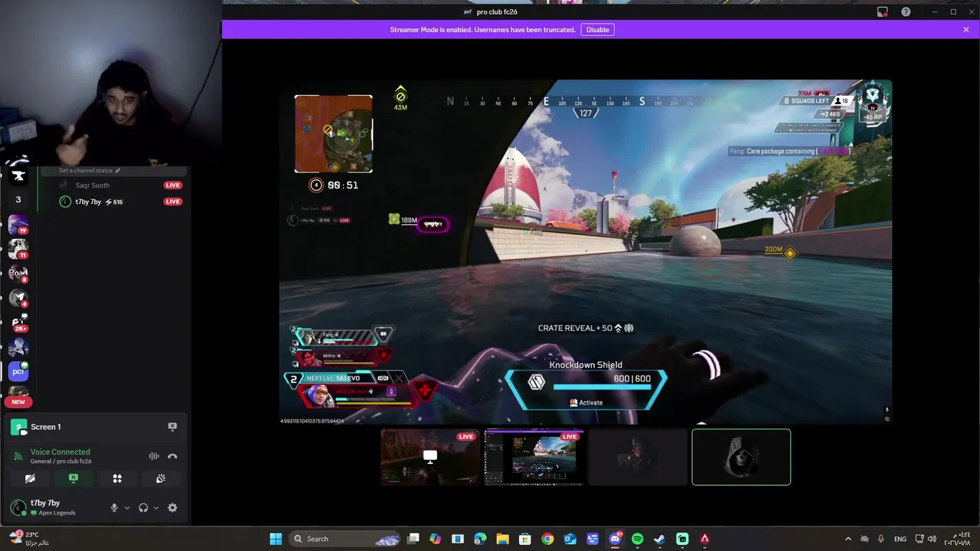Open the server with 2K+ notifications

pos(18,322)
